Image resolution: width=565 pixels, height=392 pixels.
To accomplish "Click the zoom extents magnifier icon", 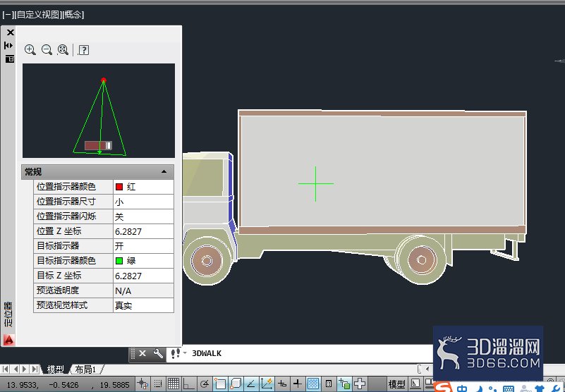I will click(63, 50).
